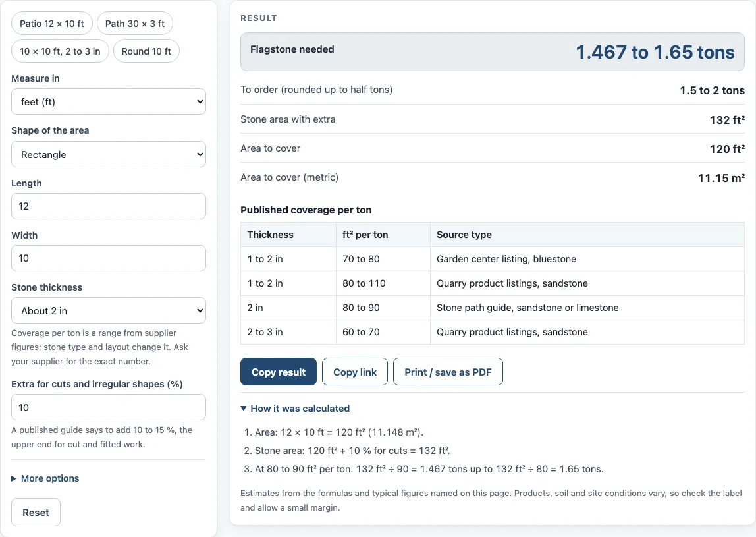Click calculation step 3 about tons
756x537 pixels.
[x=429, y=469]
